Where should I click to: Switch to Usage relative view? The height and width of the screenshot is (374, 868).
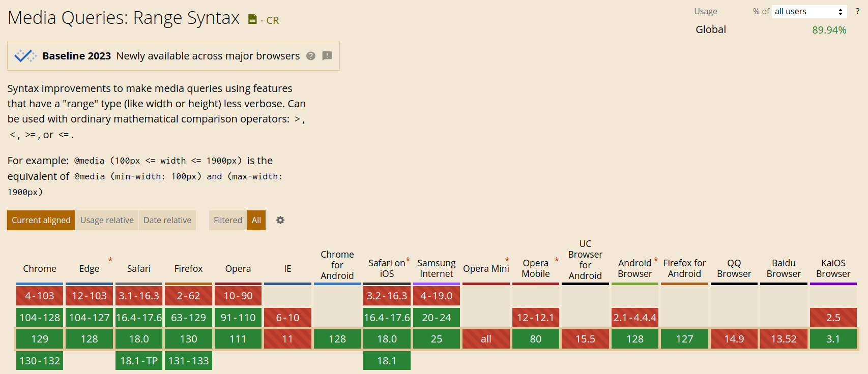tap(107, 220)
